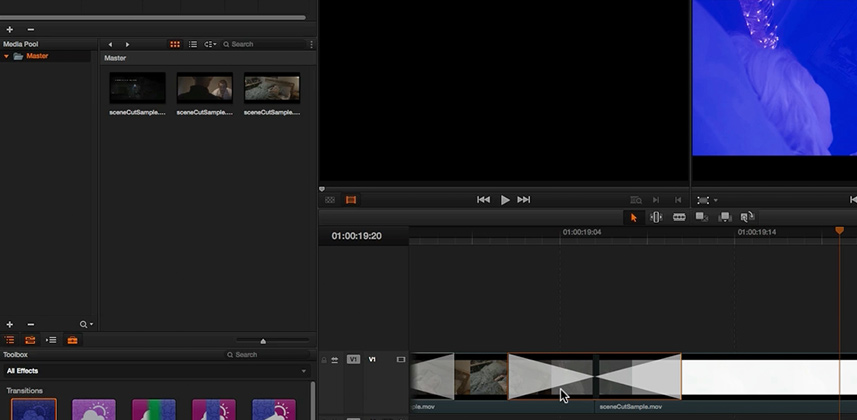Open the All Effects dropdown
The width and height of the screenshot is (857, 420).
pos(155,371)
